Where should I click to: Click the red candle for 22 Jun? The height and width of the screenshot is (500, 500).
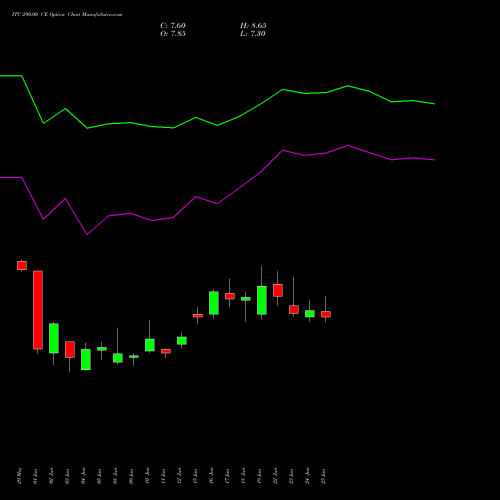(278, 290)
